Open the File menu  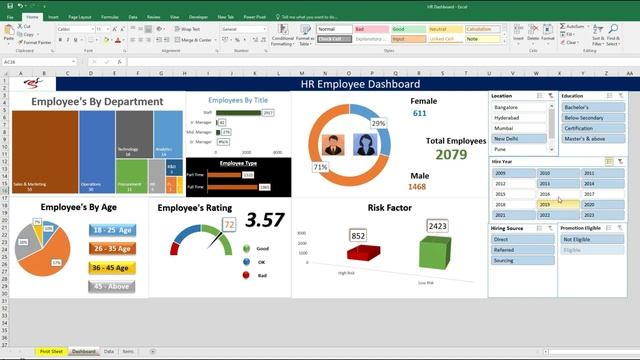[10, 17]
